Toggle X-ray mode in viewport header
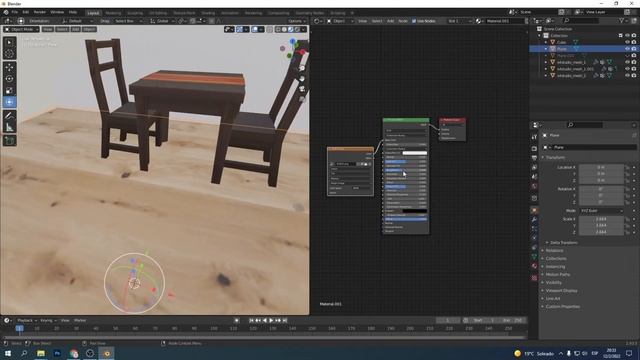 269,29
